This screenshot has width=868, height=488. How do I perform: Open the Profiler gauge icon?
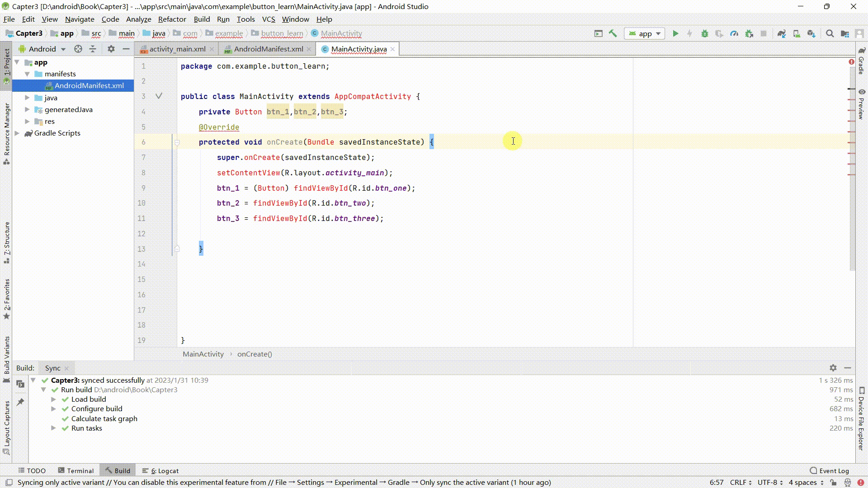click(x=734, y=33)
